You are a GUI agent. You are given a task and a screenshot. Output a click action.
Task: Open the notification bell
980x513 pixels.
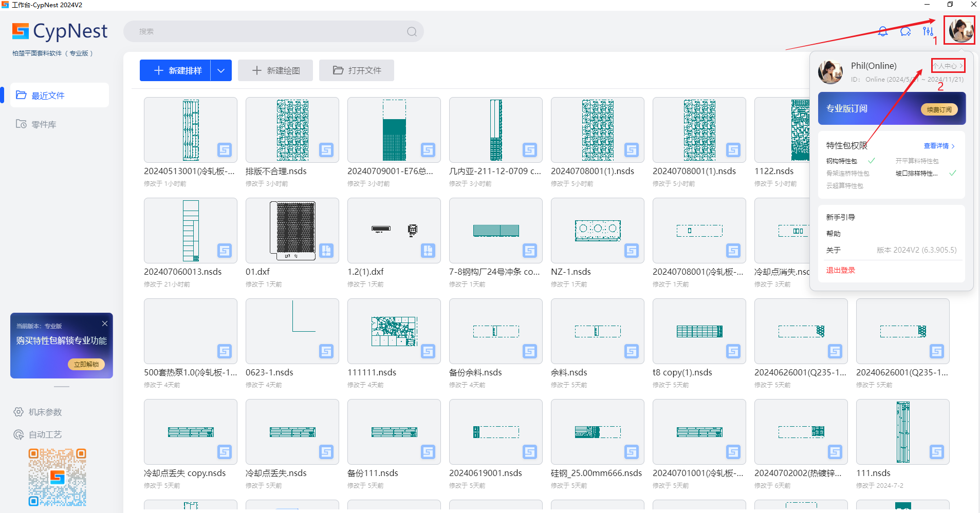coord(883,31)
